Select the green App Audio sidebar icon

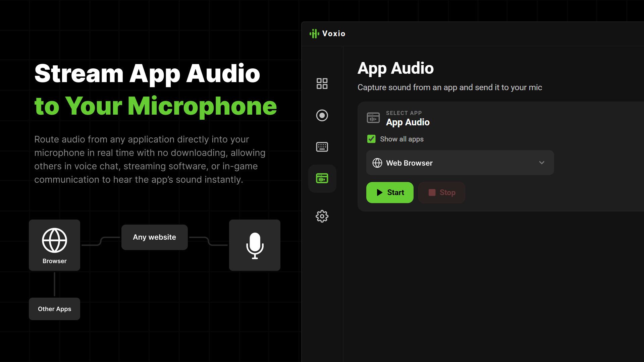pyautogui.click(x=322, y=178)
